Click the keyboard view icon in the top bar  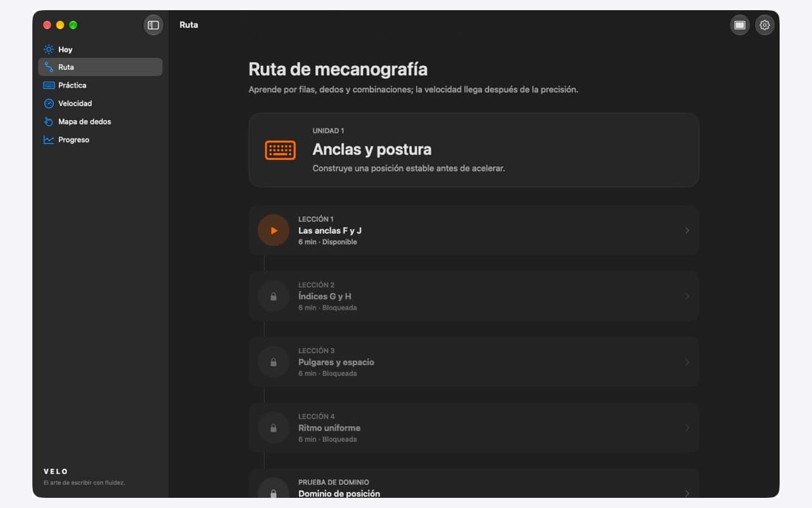pyautogui.click(x=740, y=25)
